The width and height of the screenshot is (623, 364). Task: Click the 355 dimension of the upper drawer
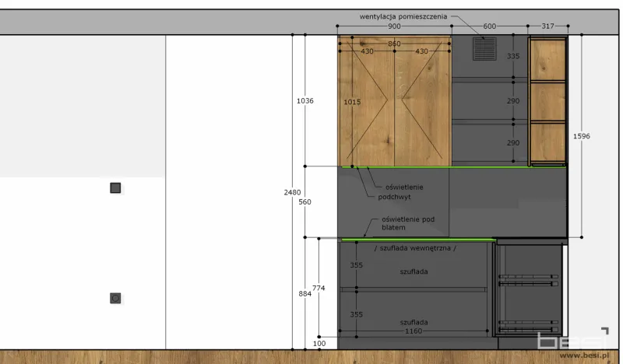coord(356,265)
